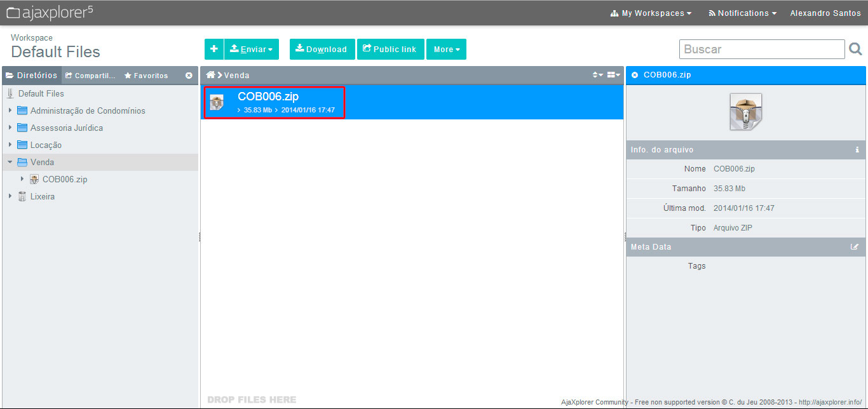Open the More dropdown menu

pyautogui.click(x=446, y=50)
